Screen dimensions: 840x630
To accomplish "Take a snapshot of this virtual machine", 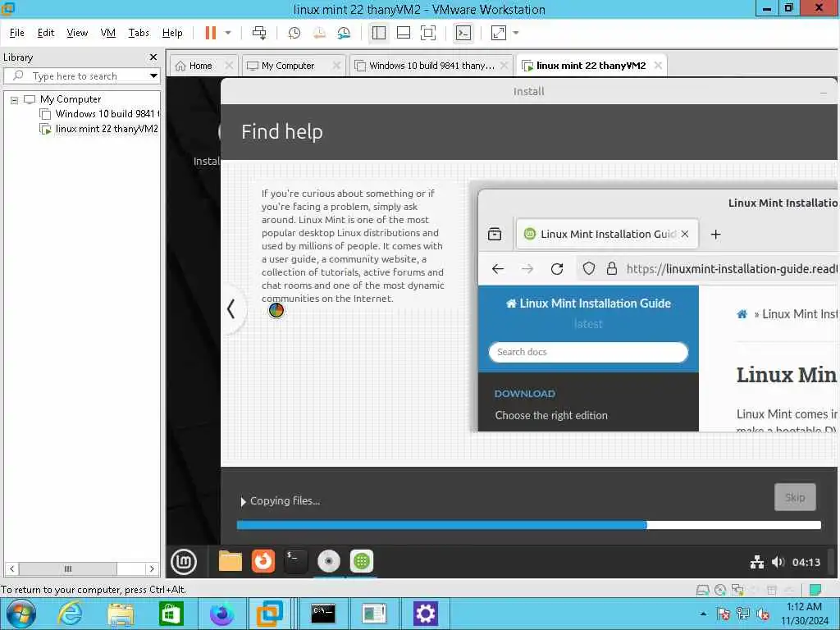I will pyautogui.click(x=294, y=33).
